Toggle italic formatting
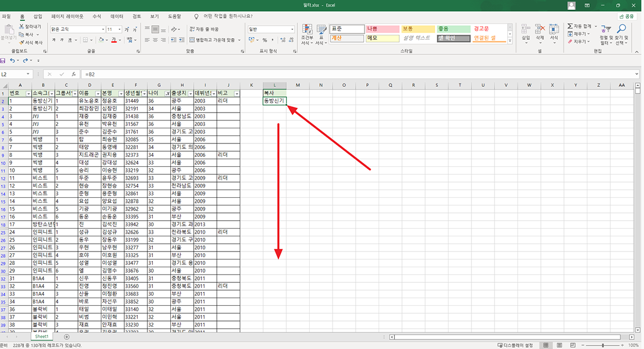The width and height of the screenshot is (644, 349). (x=62, y=40)
